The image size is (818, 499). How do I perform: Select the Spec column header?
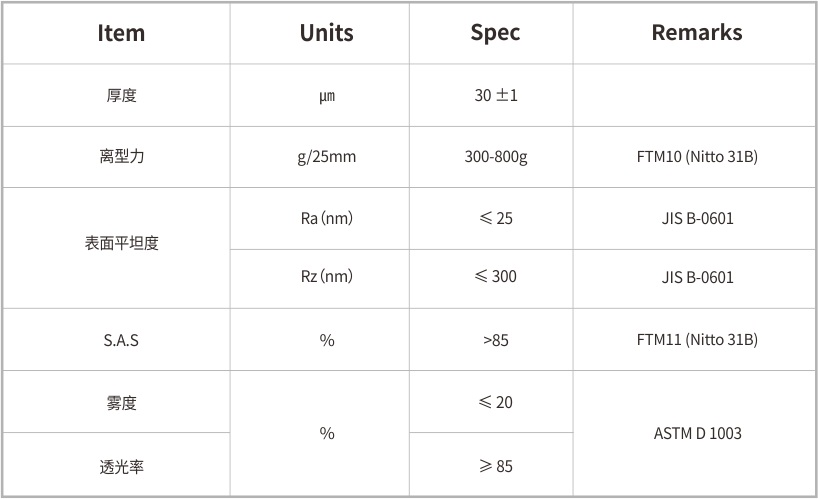pyautogui.click(x=495, y=33)
